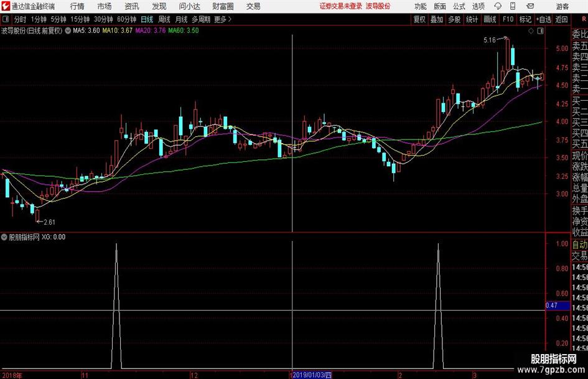Switch to 1分钟 period
Viewport: 588px width, 379px height.
(39, 19)
